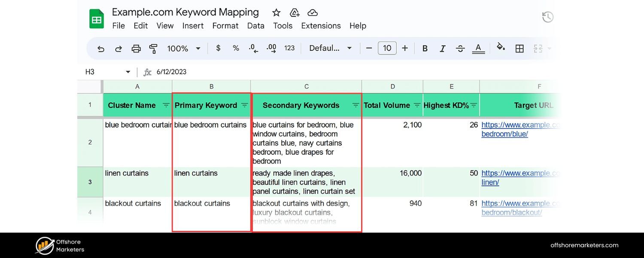Viewport: 644px width, 258px height.
Task: Open the zoom level dropdown
Action: pos(183,48)
